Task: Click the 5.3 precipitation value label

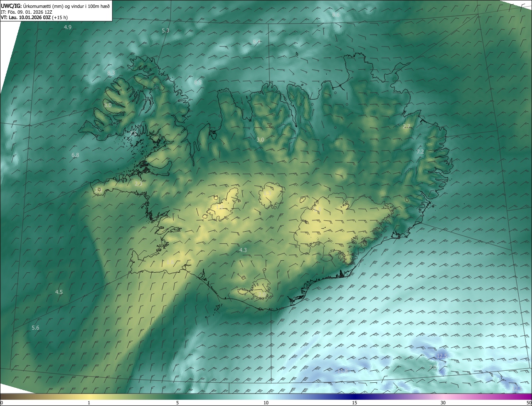Action: pos(165,31)
